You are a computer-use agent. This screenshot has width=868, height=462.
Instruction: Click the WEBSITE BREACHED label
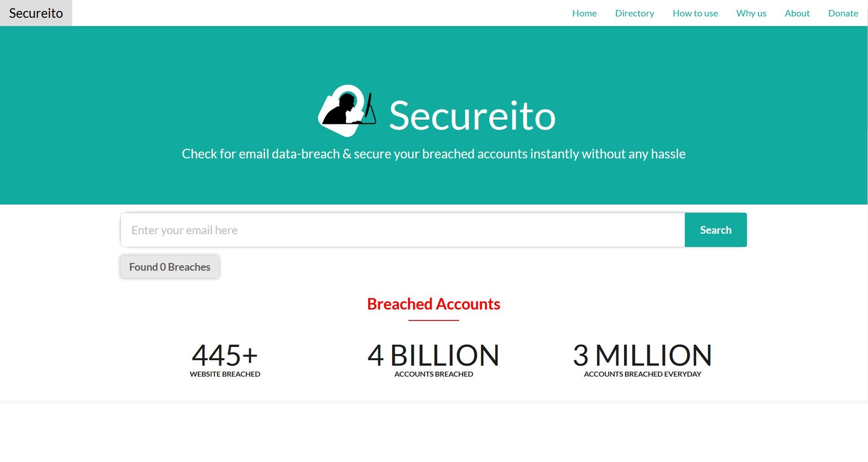click(225, 374)
